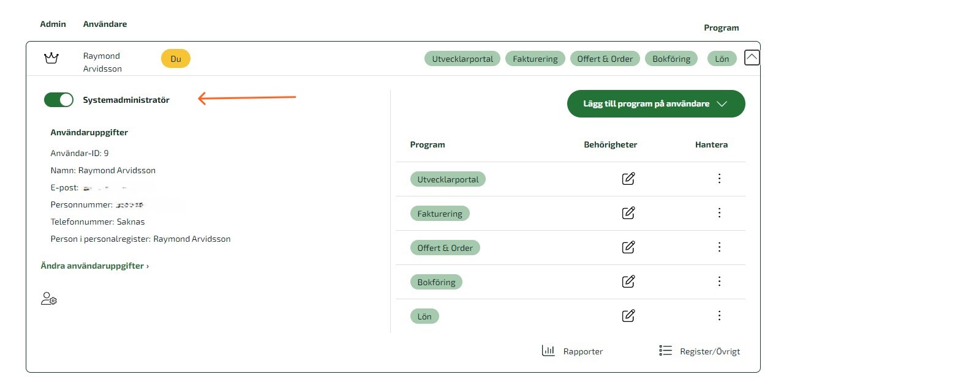Image resolution: width=980 pixels, height=377 pixels.
Task: Edit permissions for Fakturering program
Action: point(628,213)
